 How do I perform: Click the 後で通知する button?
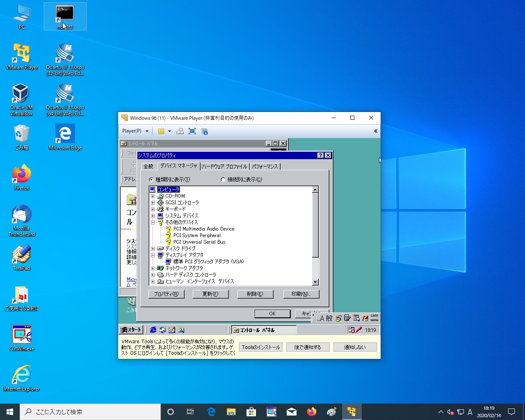click(x=308, y=347)
